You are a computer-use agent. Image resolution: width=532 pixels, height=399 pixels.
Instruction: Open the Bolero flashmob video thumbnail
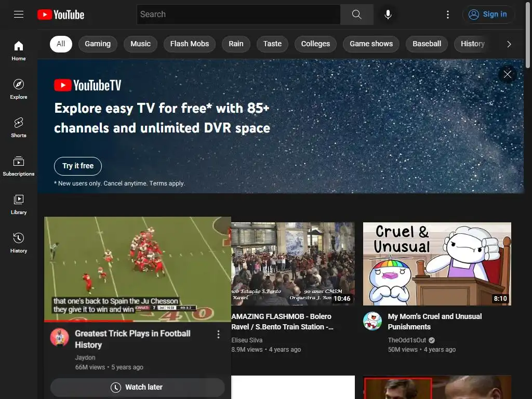coord(293,263)
